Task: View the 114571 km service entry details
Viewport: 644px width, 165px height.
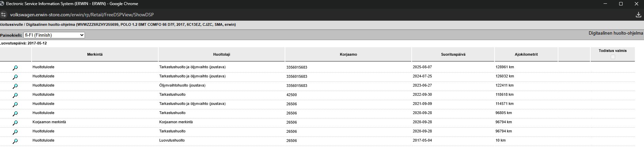Action: coord(15,105)
